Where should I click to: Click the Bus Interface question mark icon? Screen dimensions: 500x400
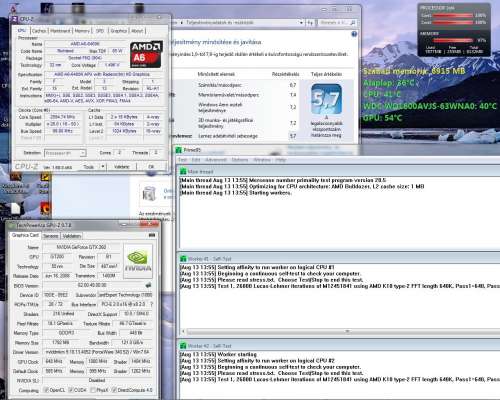pos(152,304)
